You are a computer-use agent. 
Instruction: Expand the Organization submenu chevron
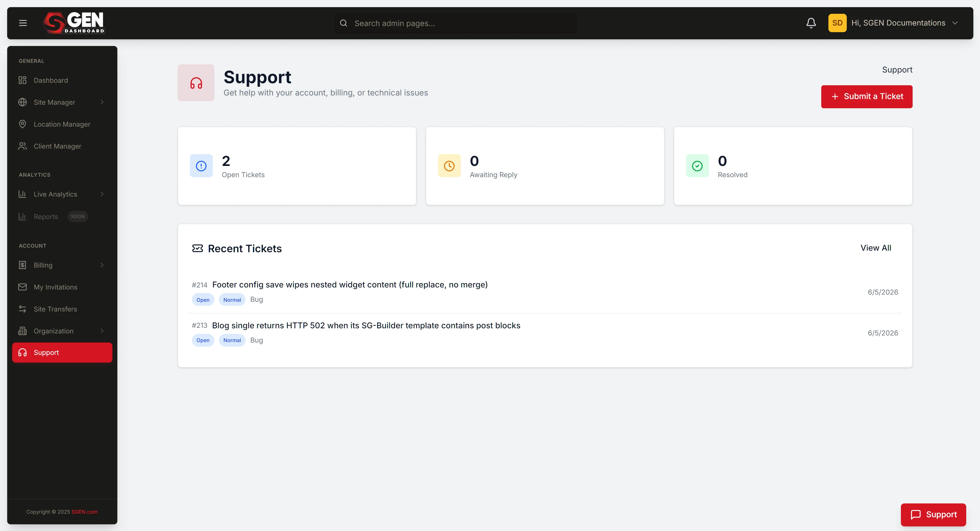[x=102, y=331]
